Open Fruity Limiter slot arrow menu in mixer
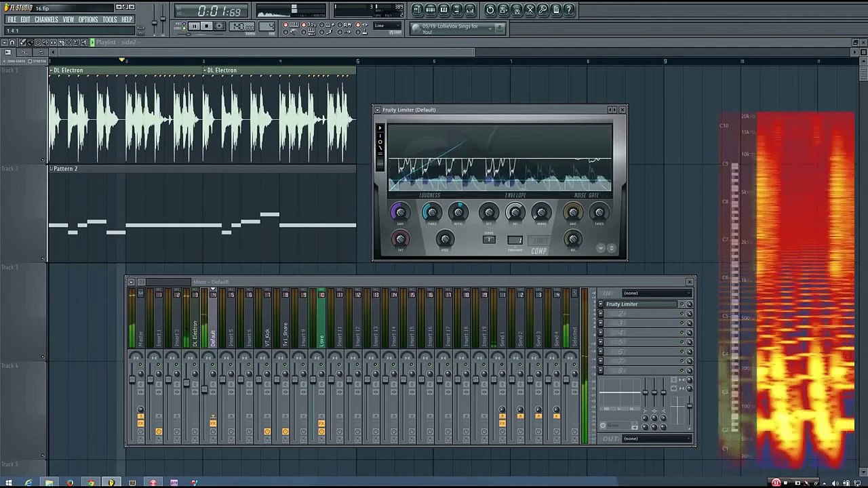This screenshot has width=868, height=488. 601,304
